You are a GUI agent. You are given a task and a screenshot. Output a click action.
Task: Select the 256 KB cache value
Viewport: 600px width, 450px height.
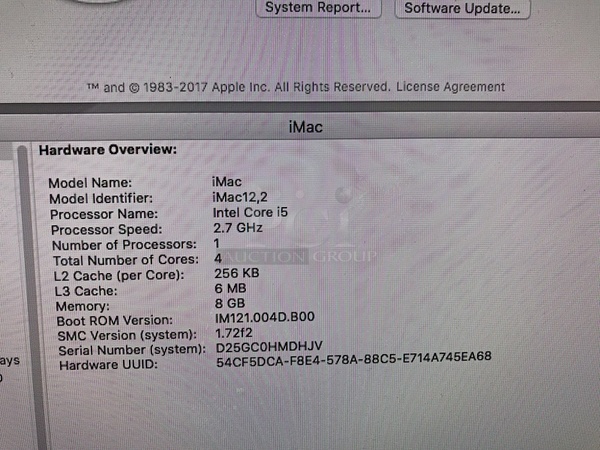pyautogui.click(x=237, y=273)
